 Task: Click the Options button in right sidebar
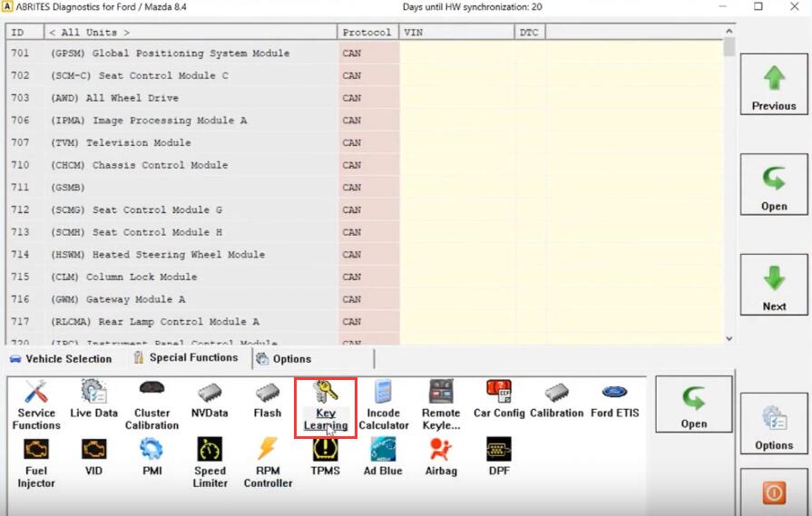point(774,424)
